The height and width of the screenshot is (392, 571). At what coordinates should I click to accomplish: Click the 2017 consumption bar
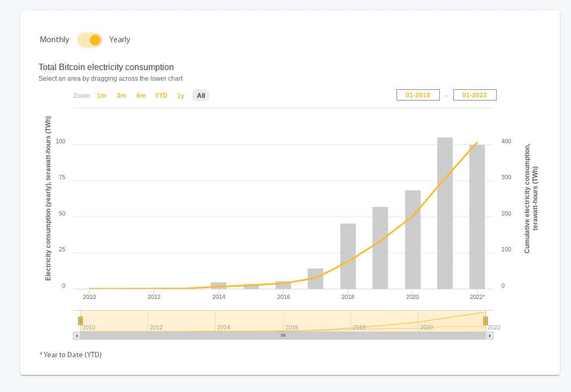tap(315, 279)
